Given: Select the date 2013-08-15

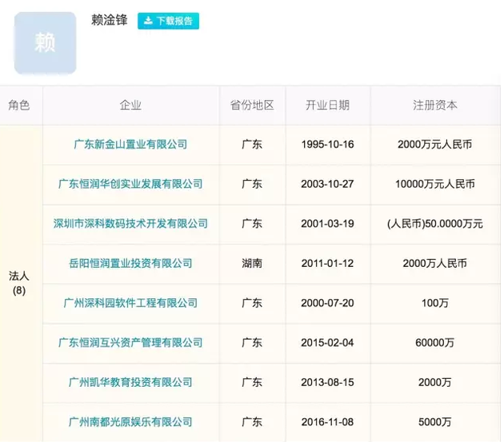Looking at the screenshot, I should (327, 382).
